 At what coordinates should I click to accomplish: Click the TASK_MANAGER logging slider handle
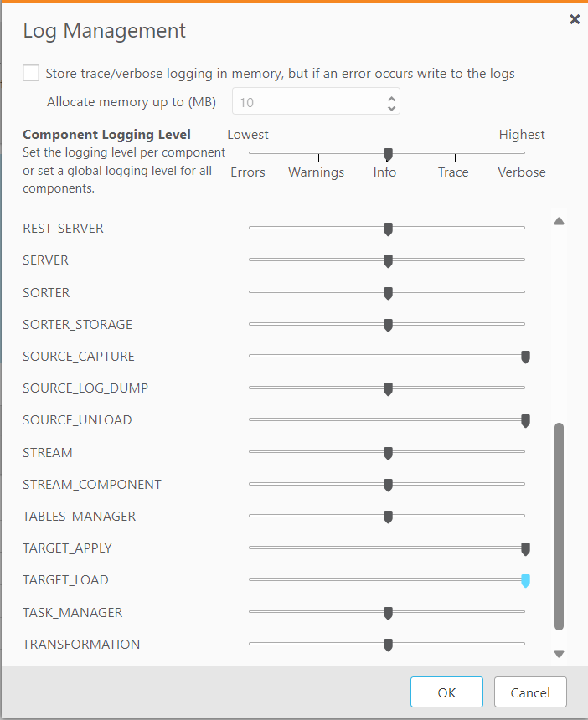click(x=388, y=613)
